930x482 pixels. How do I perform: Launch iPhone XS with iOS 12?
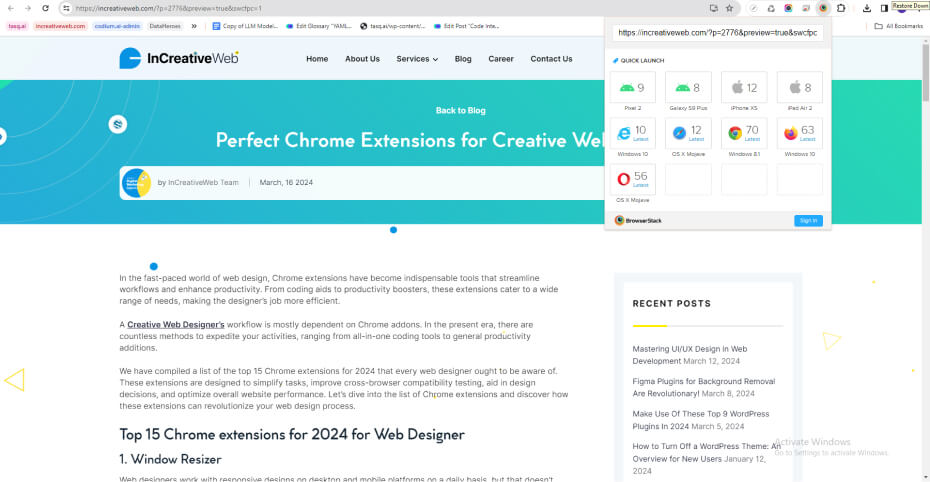(744, 89)
